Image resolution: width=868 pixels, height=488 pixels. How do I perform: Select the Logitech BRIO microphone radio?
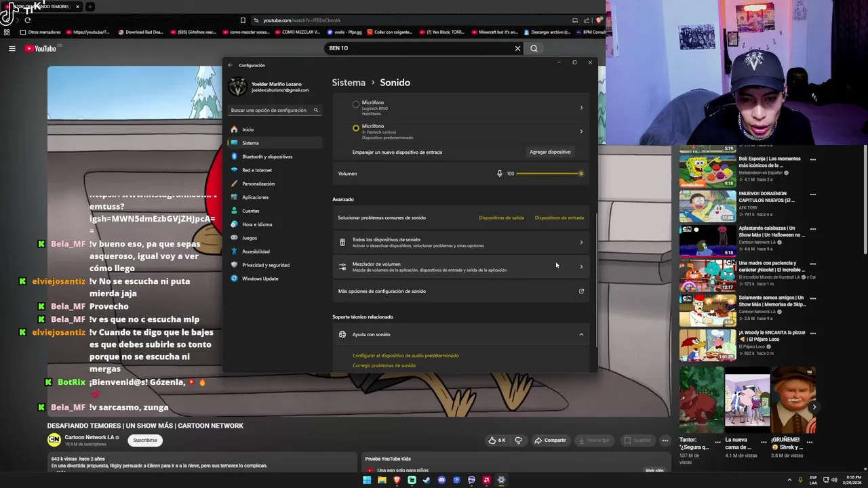pos(356,104)
